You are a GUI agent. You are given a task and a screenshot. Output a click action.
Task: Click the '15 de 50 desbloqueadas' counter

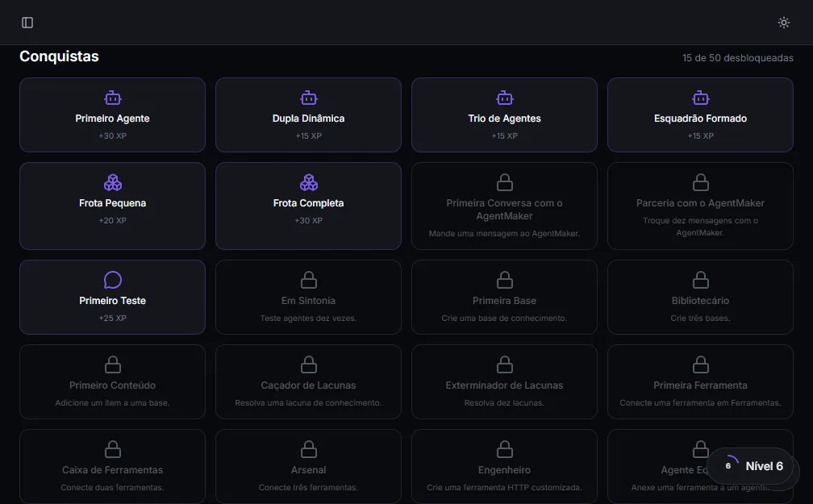(738, 57)
